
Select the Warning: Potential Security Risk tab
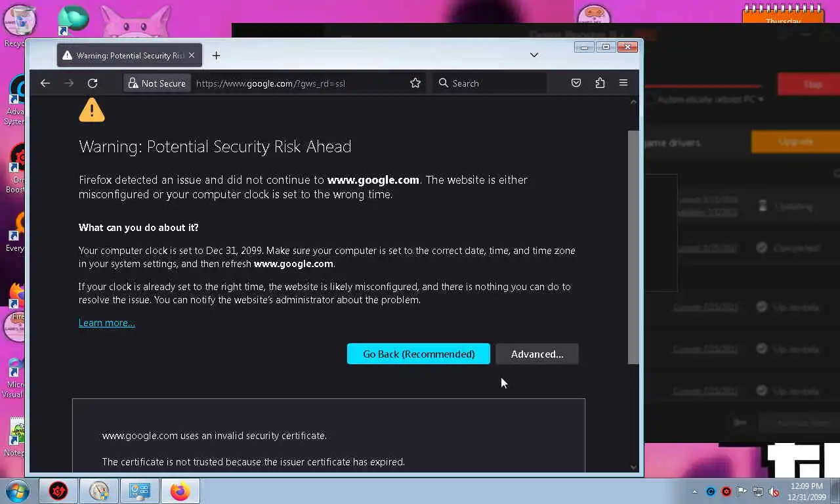(130, 56)
